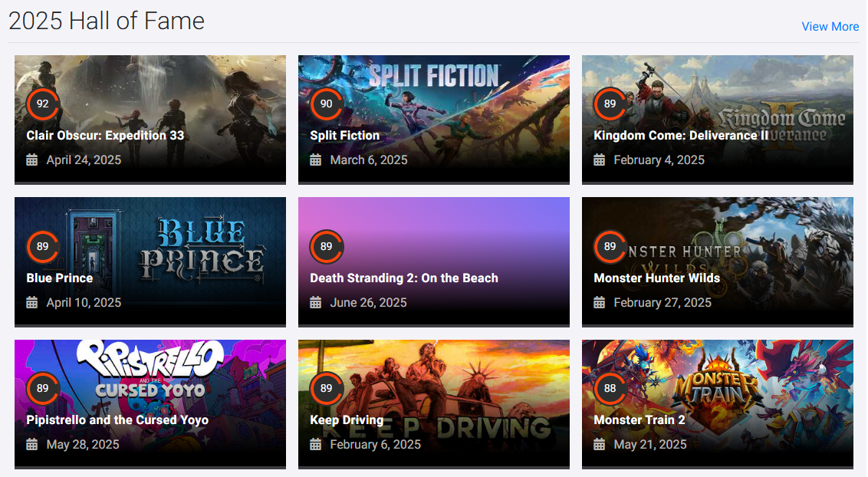Click calendar icon beside February 6, 2025
868x477 pixels.
(316, 444)
